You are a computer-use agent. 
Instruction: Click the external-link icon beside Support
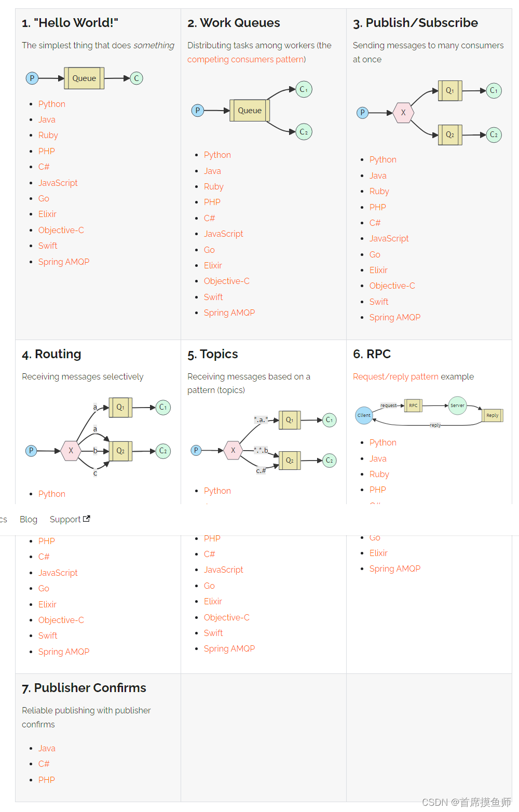(x=86, y=519)
